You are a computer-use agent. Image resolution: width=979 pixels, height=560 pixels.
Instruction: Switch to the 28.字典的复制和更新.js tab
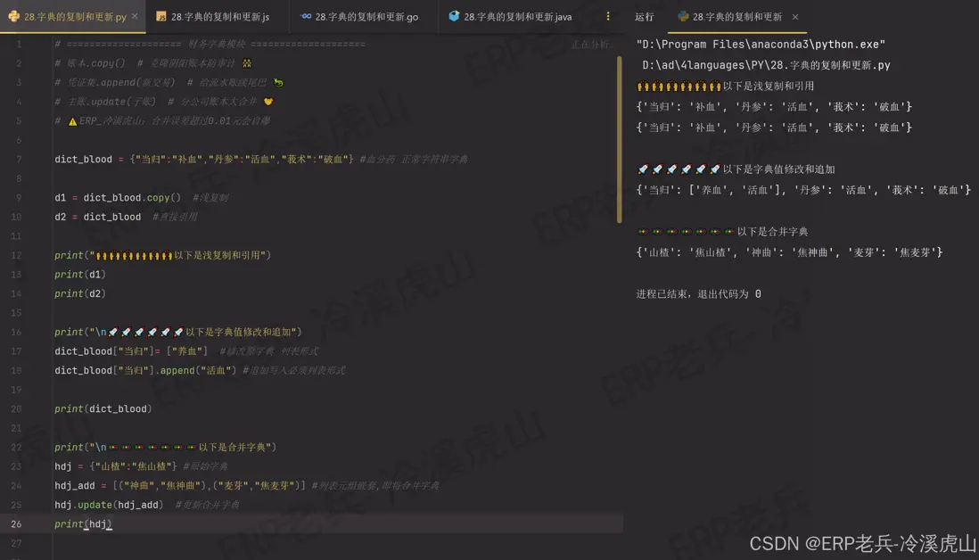(213, 17)
